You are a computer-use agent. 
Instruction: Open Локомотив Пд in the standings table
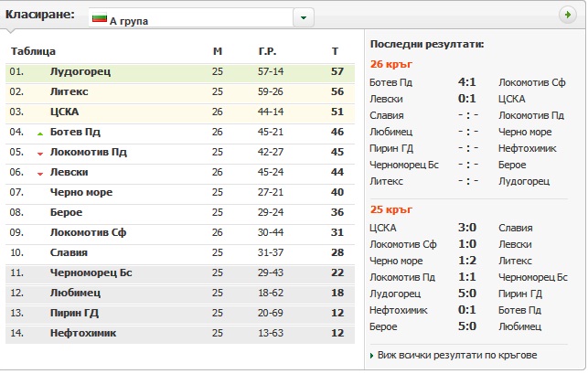coord(89,153)
